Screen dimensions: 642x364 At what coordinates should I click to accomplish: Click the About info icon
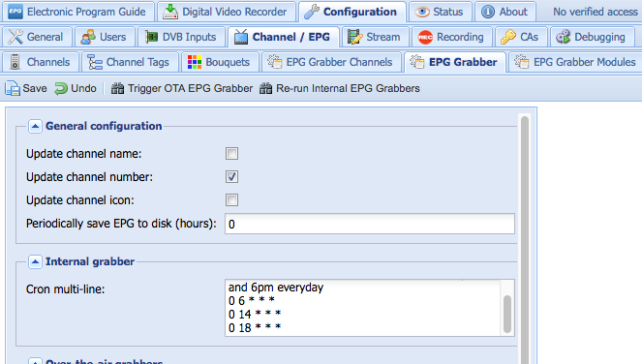[488, 12]
